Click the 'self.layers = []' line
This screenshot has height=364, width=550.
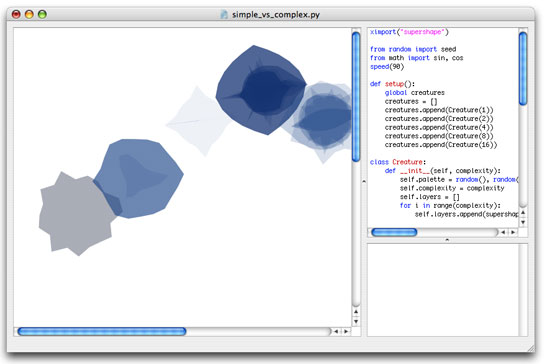point(430,197)
